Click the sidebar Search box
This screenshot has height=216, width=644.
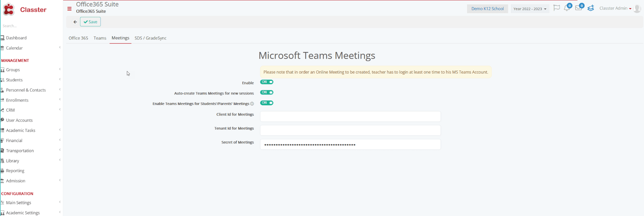(30, 26)
